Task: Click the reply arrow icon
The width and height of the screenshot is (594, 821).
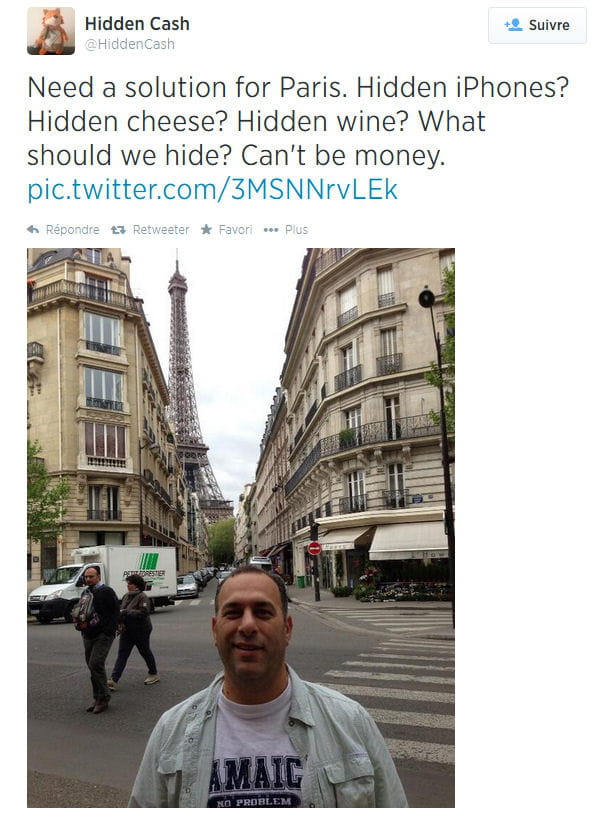Action: [33, 229]
